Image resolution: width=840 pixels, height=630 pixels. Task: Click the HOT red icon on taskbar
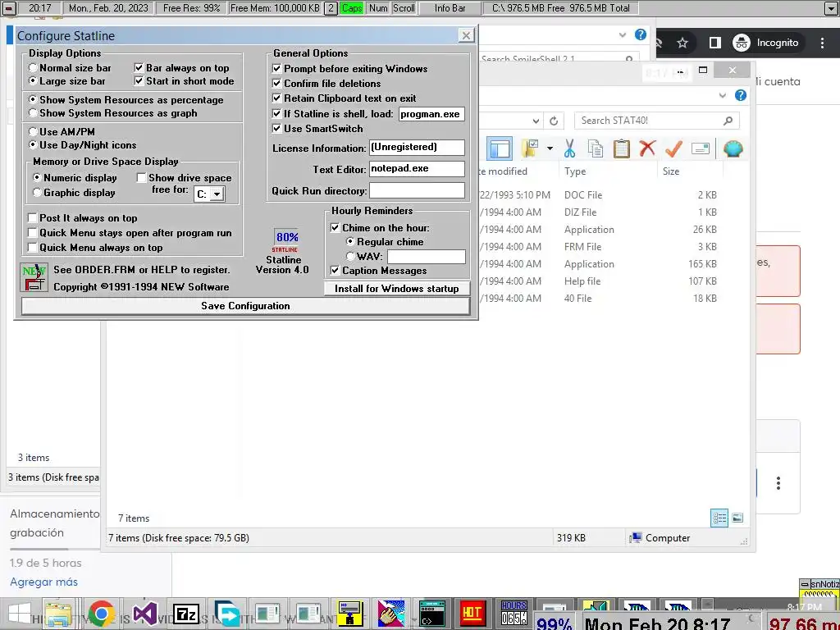pyautogui.click(x=472, y=613)
